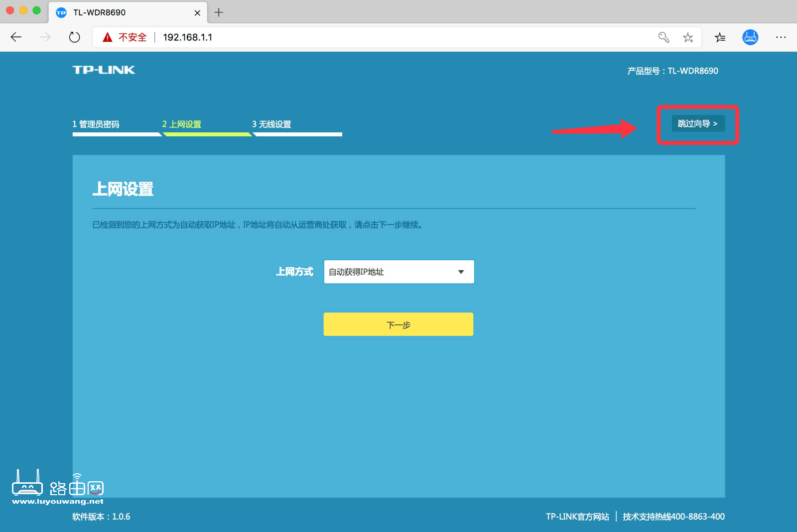Reload the router setup page
The width and height of the screenshot is (797, 532).
[x=74, y=37]
